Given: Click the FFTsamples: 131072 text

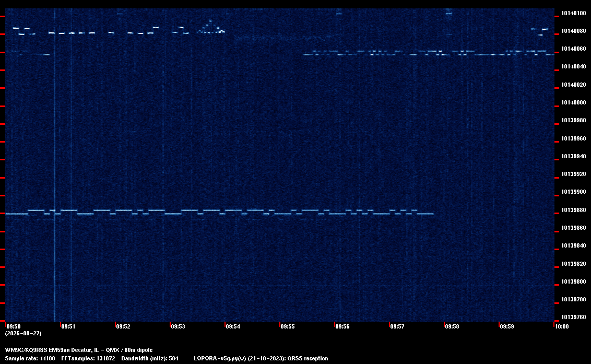Looking at the screenshot, I should (88, 358).
